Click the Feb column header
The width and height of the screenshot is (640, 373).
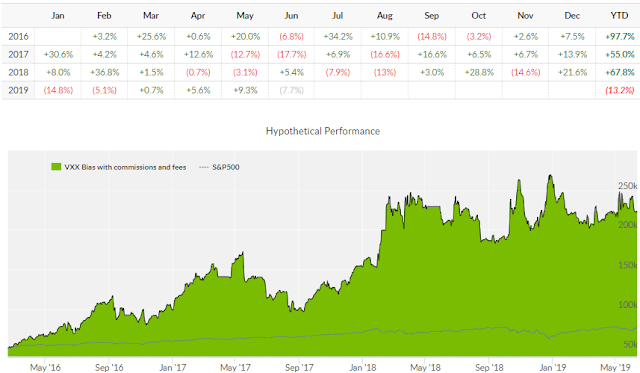(x=104, y=16)
